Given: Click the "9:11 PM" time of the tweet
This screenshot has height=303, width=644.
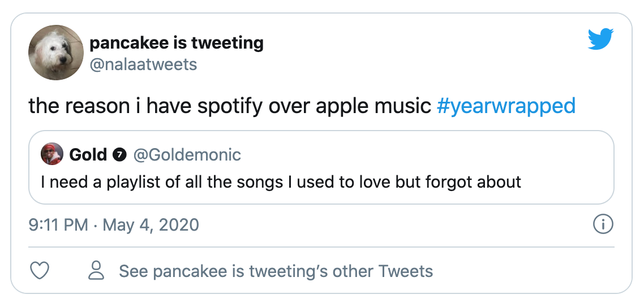Looking at the screenshot, I should pyautogui.click(x=58, y=225).
